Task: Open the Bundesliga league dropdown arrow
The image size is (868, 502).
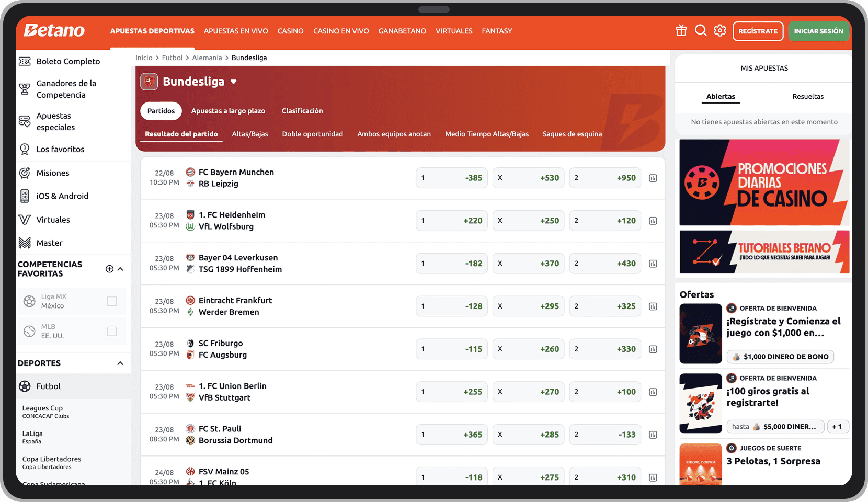Action: 233,82
